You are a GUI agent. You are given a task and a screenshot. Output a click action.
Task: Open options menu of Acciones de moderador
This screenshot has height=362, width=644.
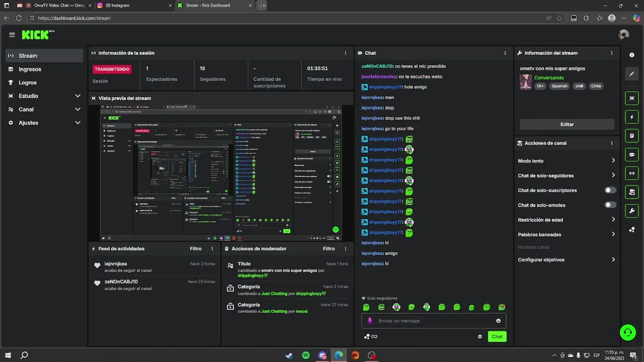coord(345,249)
